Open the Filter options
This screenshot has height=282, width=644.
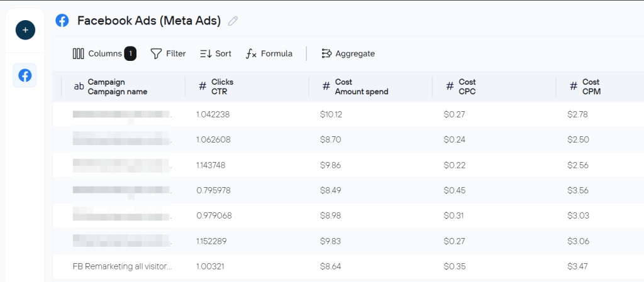(168, 53)
